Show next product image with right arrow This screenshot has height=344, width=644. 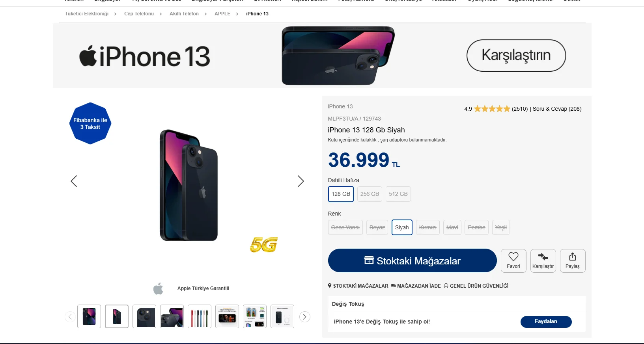point(301,181)
